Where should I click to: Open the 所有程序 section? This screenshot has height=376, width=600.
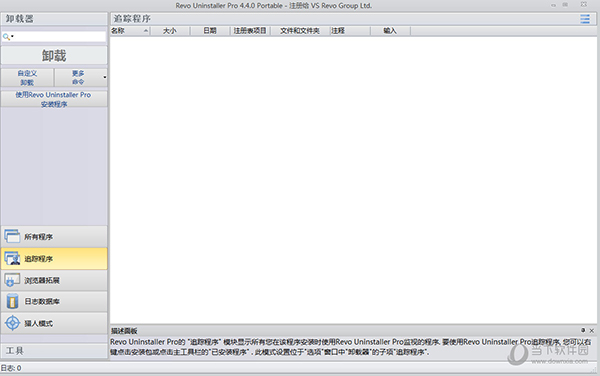[x=54, y=237]
